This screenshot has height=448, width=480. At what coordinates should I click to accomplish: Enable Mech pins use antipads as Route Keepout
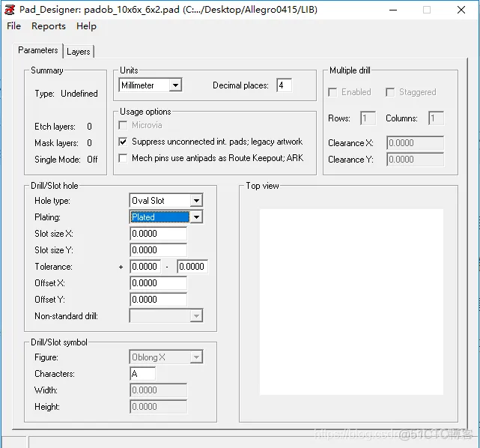(x=123, y=158)
